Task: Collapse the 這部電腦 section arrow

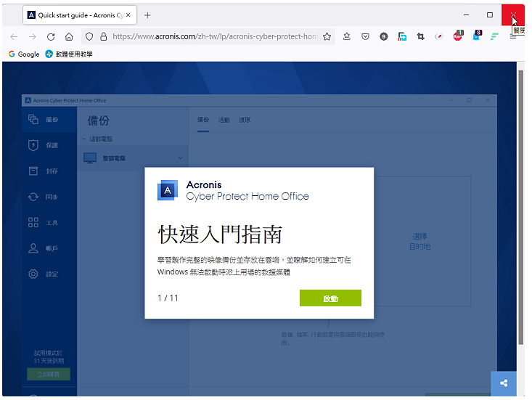Action: click(83, 139)
